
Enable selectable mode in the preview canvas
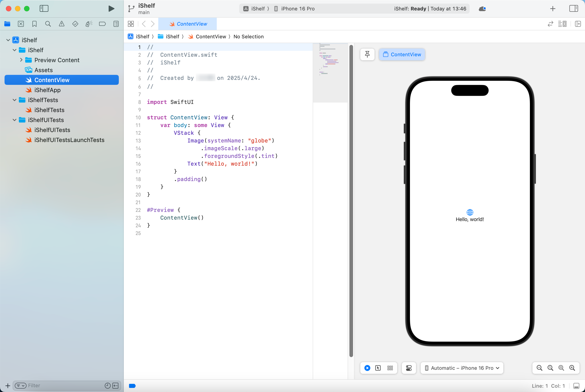point(378,368)
